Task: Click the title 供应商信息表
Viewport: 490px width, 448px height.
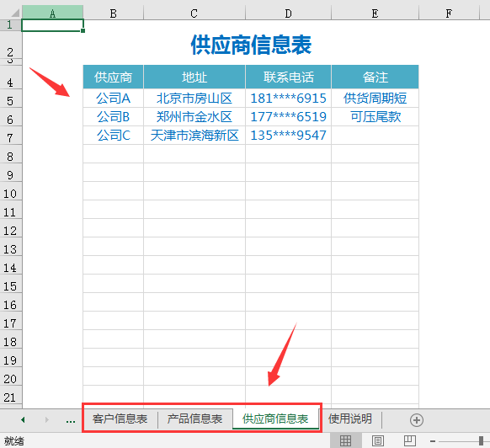Action: pyautogui.click(x=251, y=45)
